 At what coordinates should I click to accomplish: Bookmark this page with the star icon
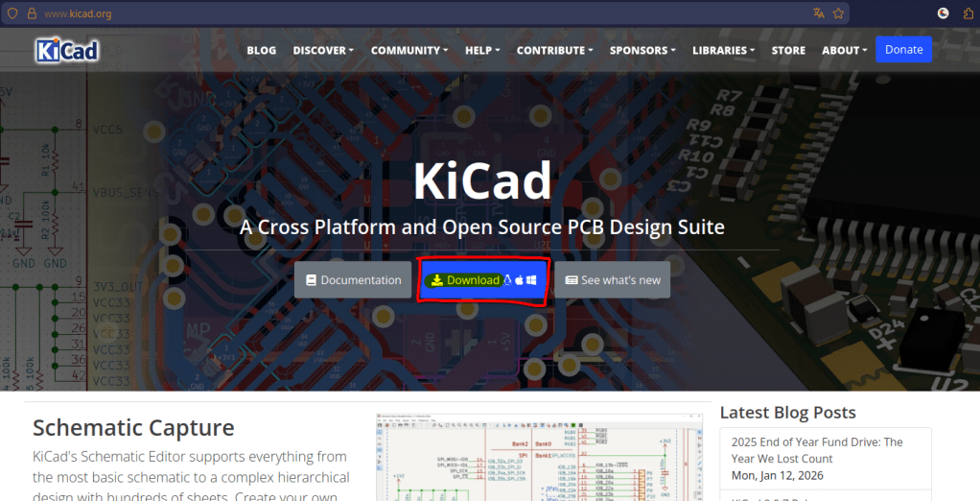pyautogui.click(x=838, y=13)
